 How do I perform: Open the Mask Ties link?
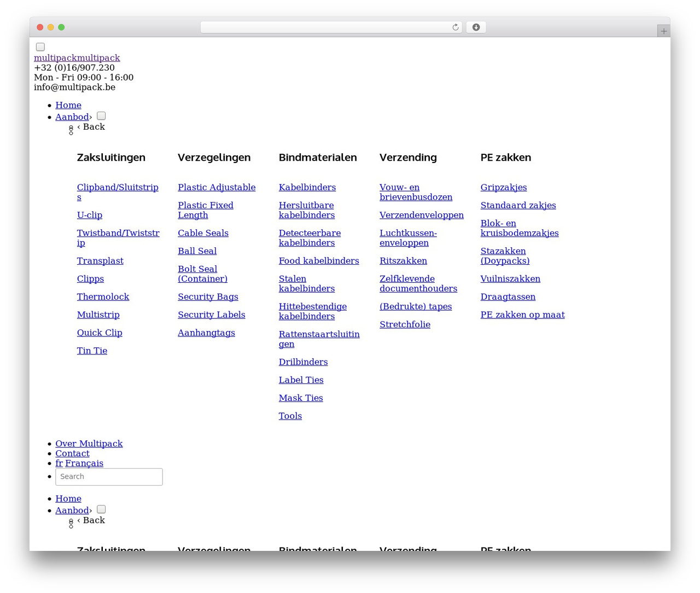(x=301, y=398)
